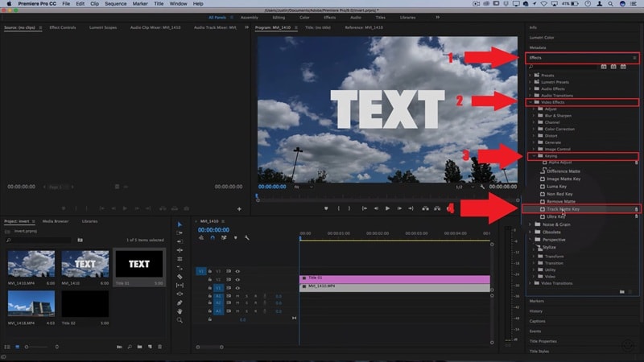Open the Lumetri Color panel

coord(541,37)
